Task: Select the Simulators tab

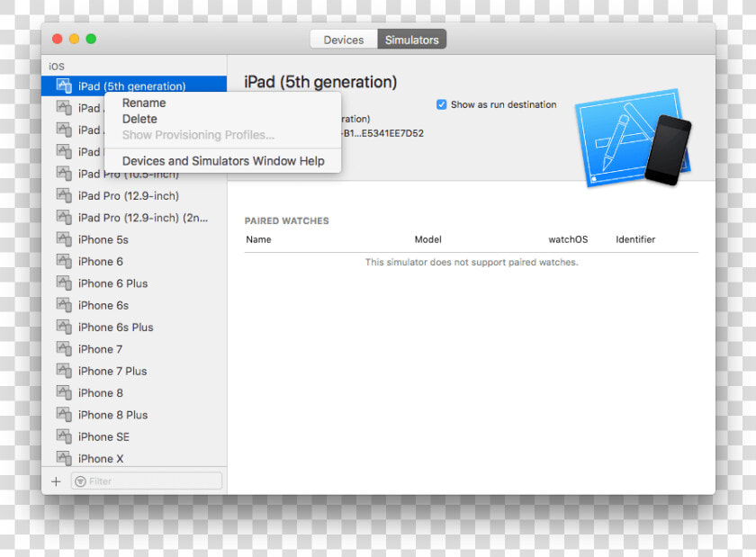Action: click(x=412, y=40)
